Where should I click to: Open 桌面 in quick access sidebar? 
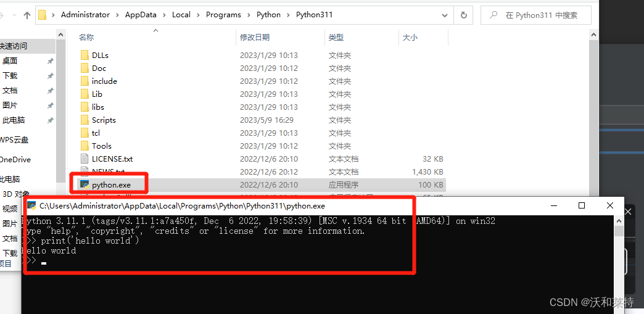10,61
